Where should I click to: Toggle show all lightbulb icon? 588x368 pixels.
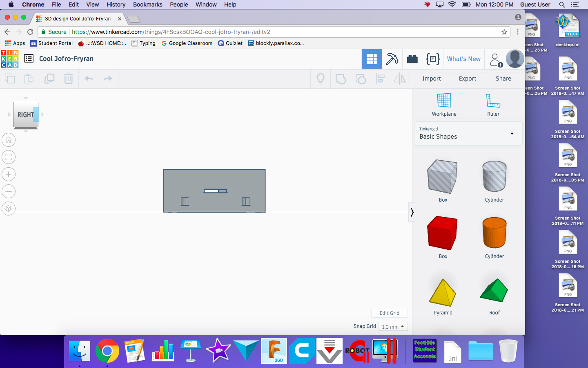[x=321, y=79]
